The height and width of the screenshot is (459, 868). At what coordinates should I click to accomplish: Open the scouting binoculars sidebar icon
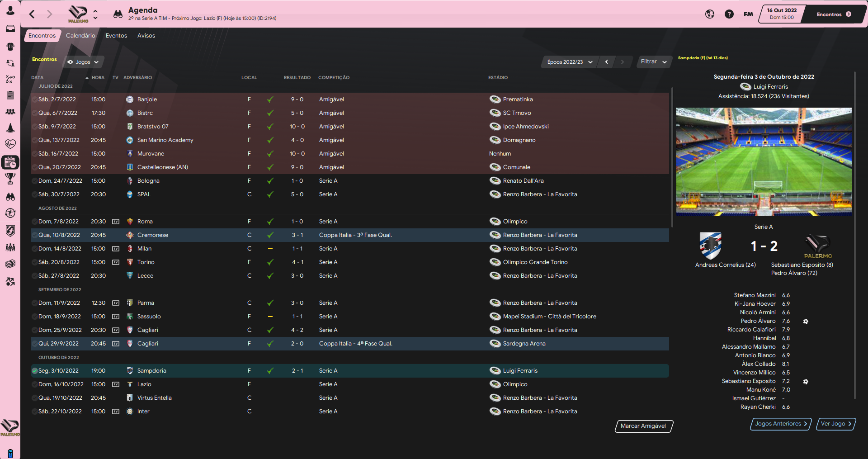tap(10, 197)
